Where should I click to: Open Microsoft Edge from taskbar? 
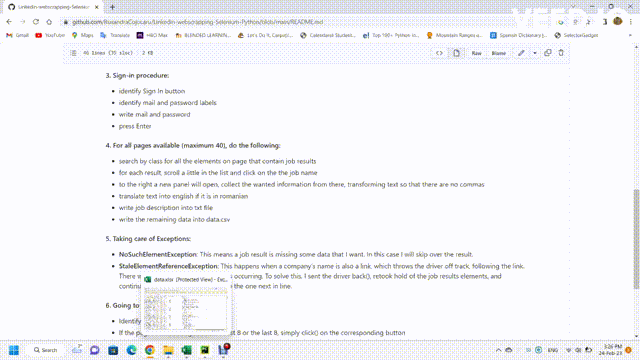click(131, 350)
